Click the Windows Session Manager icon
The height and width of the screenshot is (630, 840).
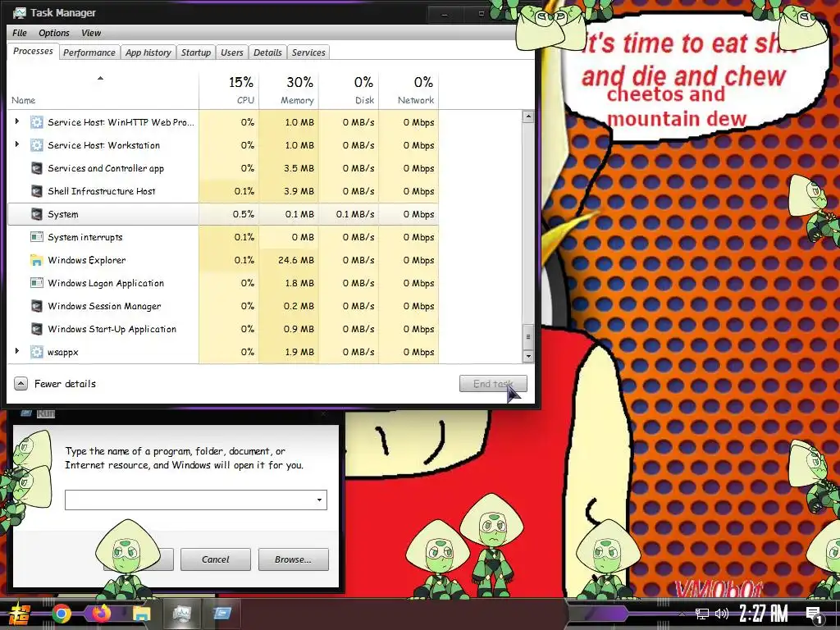click(x=36, y=306)
